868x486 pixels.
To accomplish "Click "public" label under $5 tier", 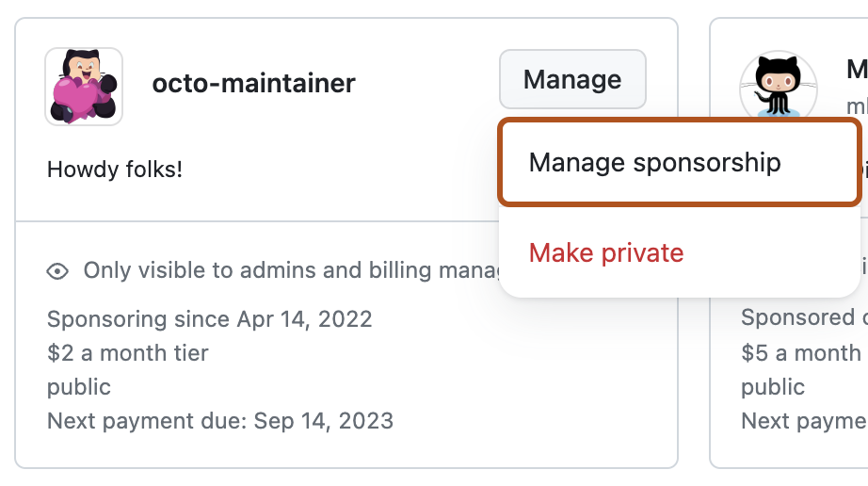I will (773, 387).
